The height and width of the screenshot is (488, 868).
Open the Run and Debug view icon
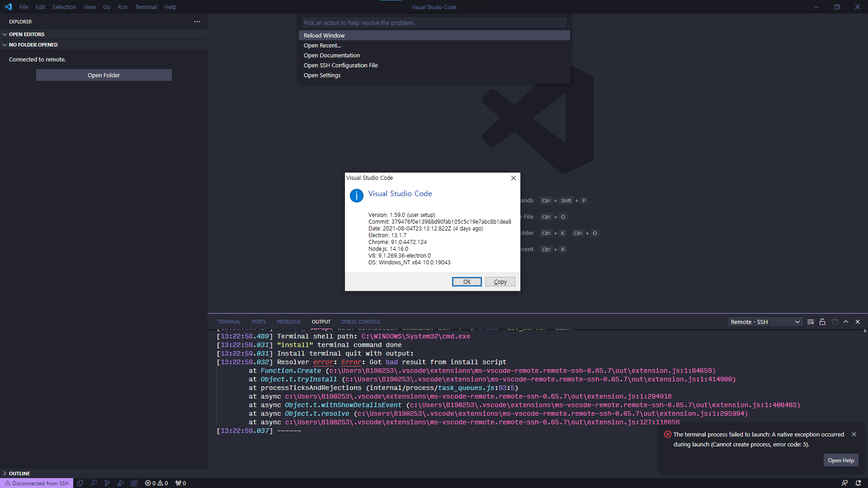click(x=121, y=483)
